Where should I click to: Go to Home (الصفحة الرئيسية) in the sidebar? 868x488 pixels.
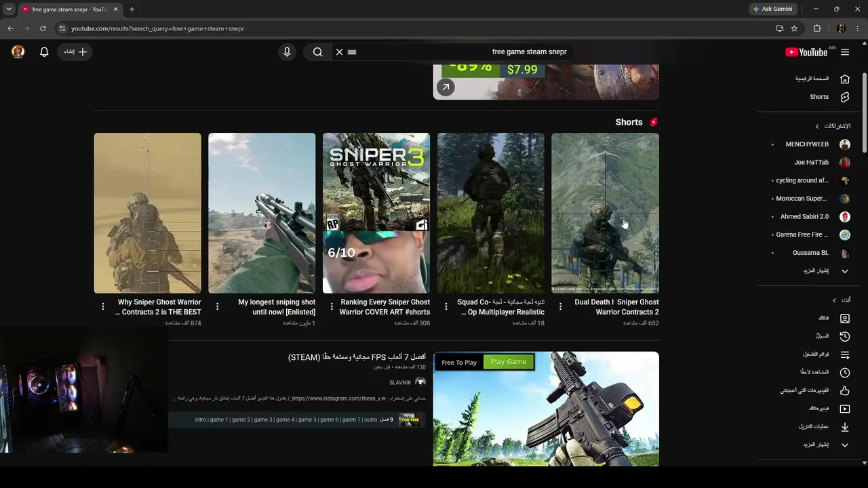[812, 79]
